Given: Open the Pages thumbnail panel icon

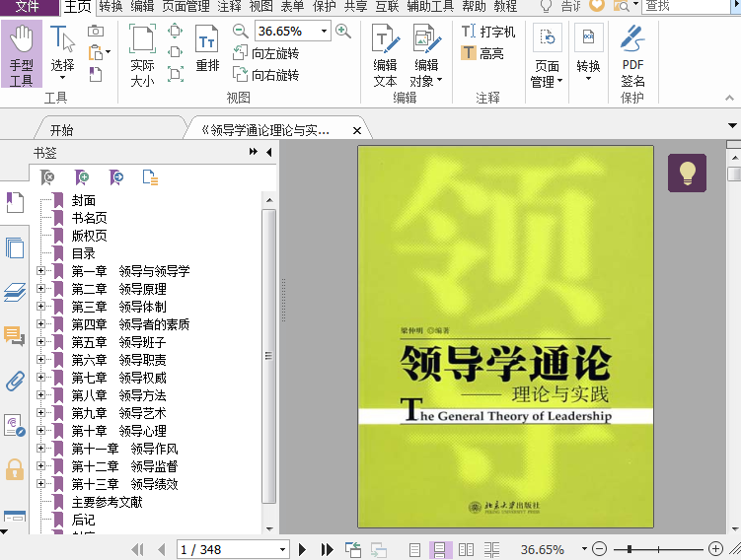Looking at the screenshot, I should click(15, 247).
